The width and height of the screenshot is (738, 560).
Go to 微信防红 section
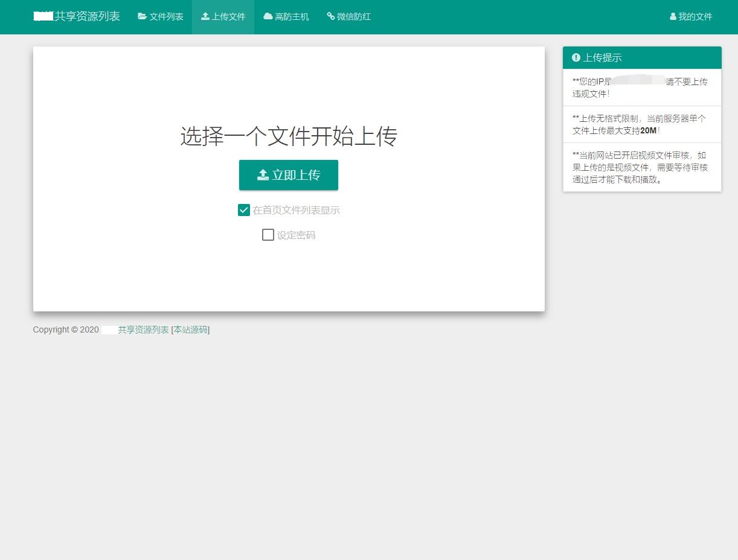point(348,16)
